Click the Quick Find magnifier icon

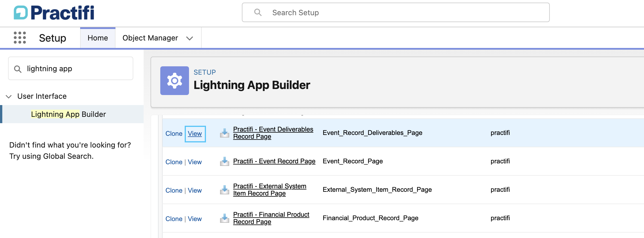pyautogui.click(x=18, y=69)
